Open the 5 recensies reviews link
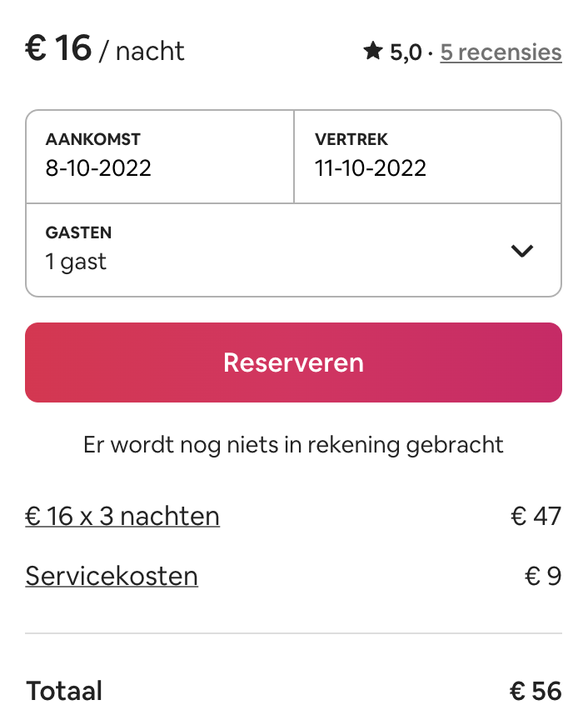Image resolution: width=588 pixels, height=725 pixels. click(x=501, y=52)
